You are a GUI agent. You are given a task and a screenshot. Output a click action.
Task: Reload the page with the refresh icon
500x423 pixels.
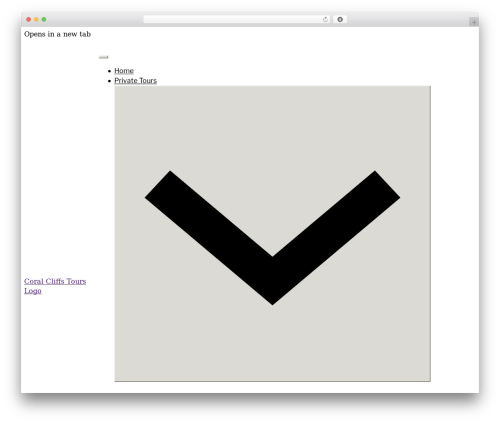[325, 20]
